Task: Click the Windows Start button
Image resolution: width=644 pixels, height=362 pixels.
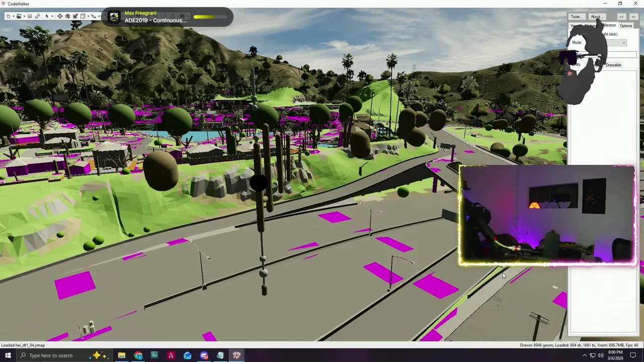Action: (8, 355)
